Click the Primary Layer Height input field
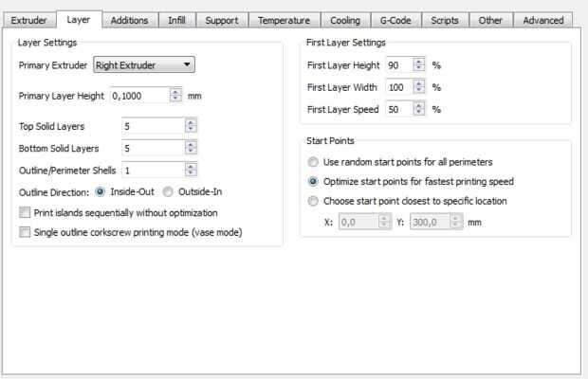The width and height of the screenshot is (588, 379). 138,96
